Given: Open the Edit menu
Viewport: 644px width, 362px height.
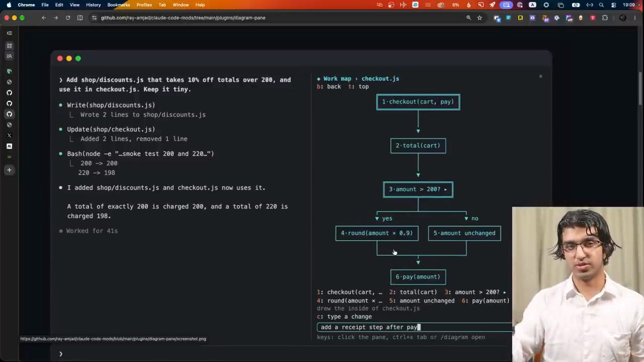Looking at the screenshot, I should [59, 5].
